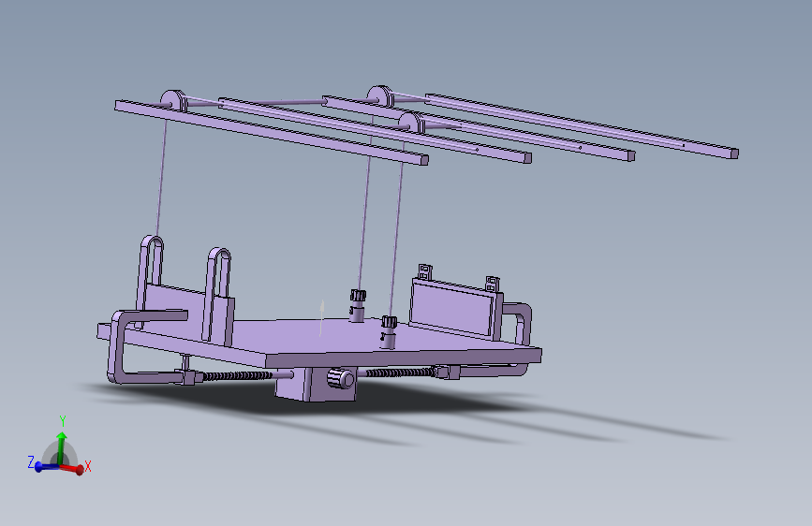Select the white arrow marker on the platform
The image size is (812, 526).
pos(322,317)
